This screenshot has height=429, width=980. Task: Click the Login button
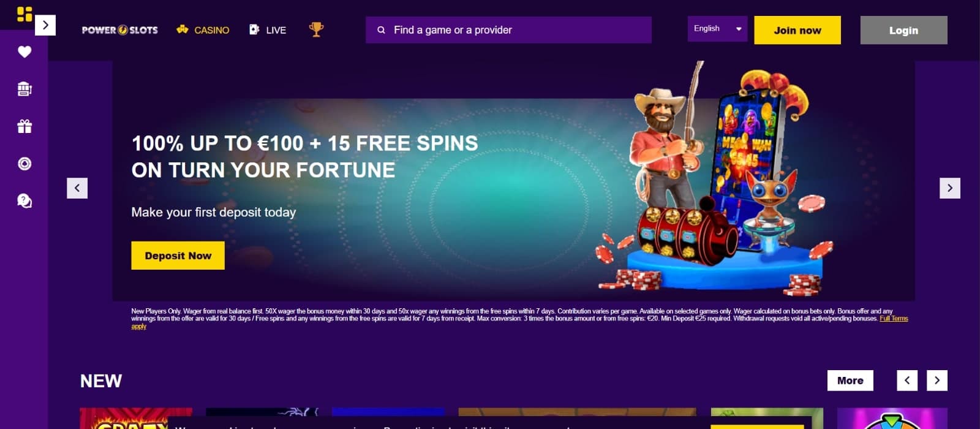tap(903, 30)
